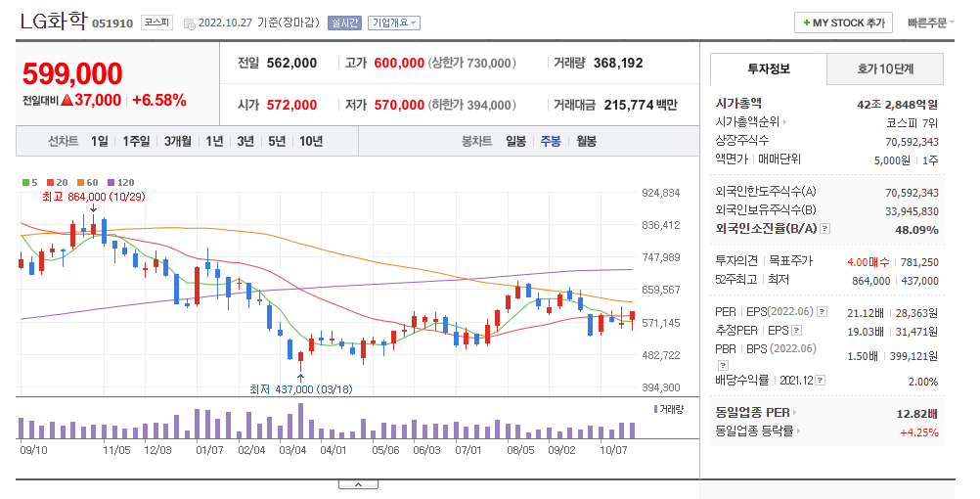Click the purple 거래량 legend marker
Screen dimensions: 980x499
(655, 409)
